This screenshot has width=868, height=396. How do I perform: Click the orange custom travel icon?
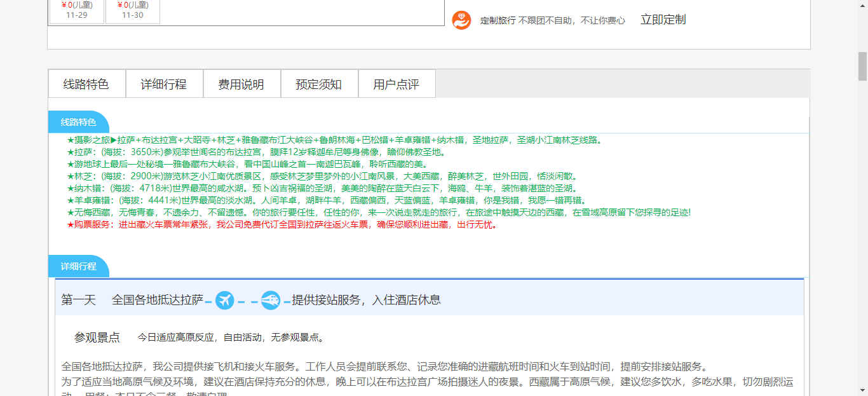tap(461, 20)
